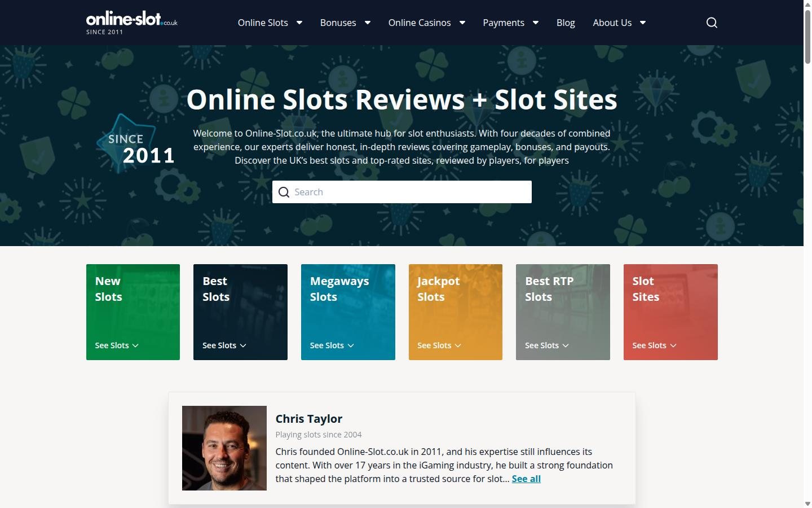
Task: Expand the Online Casinos dropdown arrow
Action: [462, 23]
